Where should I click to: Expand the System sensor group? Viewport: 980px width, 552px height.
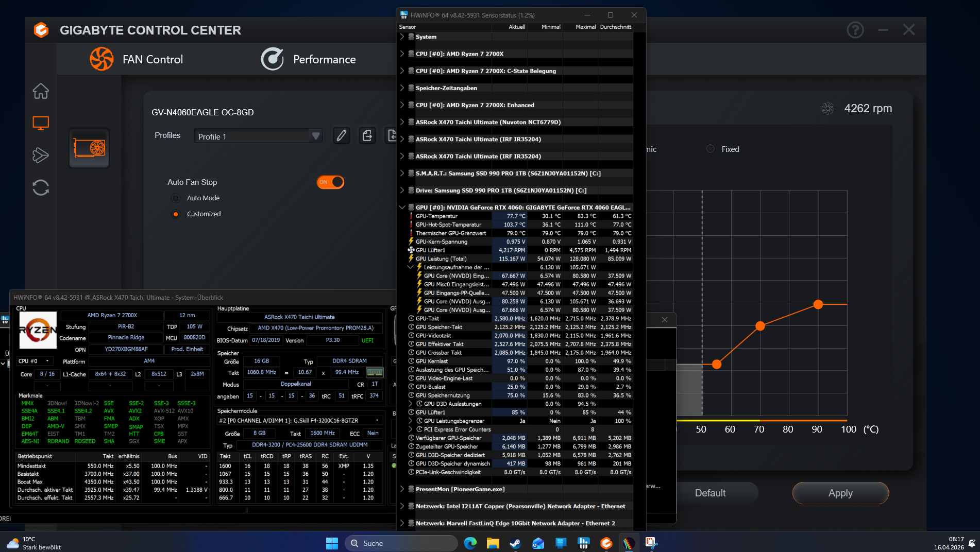click(402, 37)
